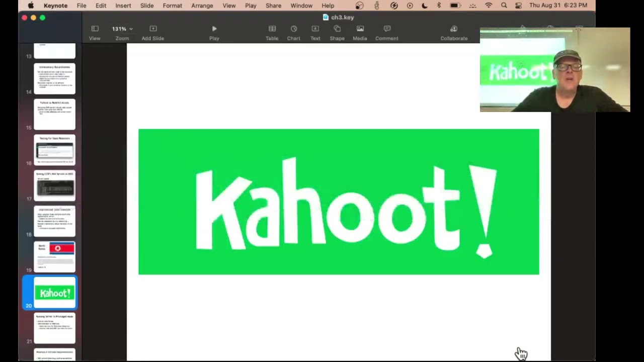This screenshot has width=644, height=362.
Task: Click the Focus moon icon in menu bar
Action: pos(425,6)
